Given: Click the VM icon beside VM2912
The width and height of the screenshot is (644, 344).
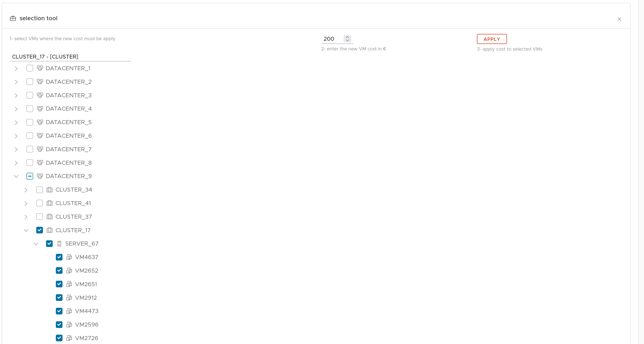Looking at the screenshot, I should tap(69, 298).
